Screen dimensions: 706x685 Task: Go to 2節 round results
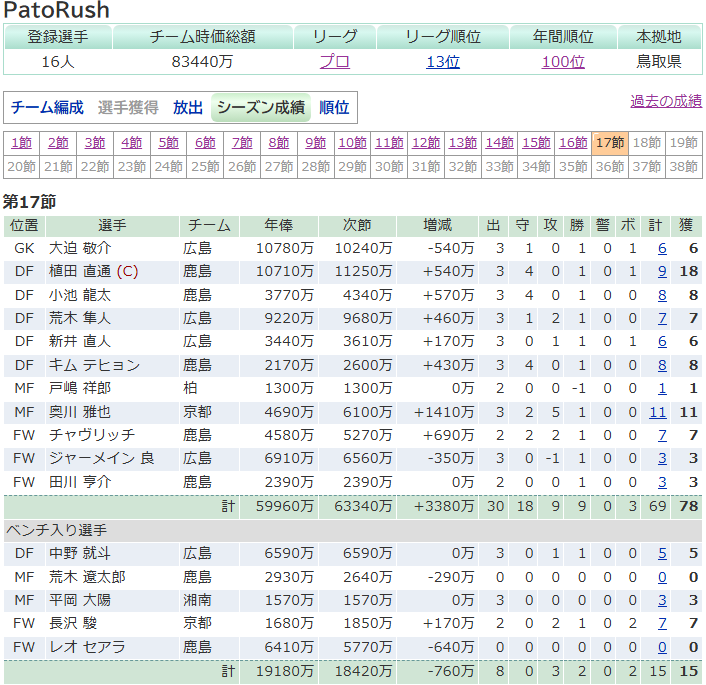58,143
